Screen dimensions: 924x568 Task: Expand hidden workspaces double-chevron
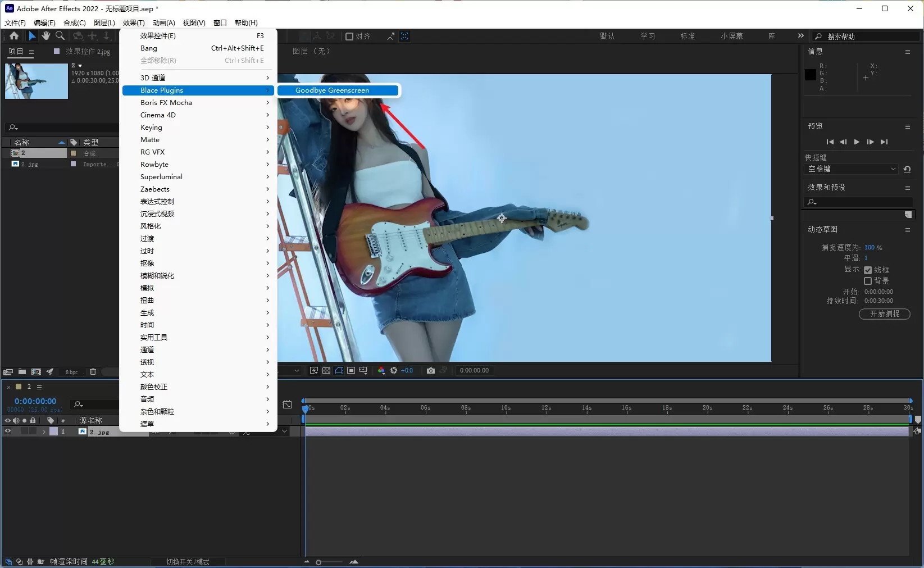[801, 36]
